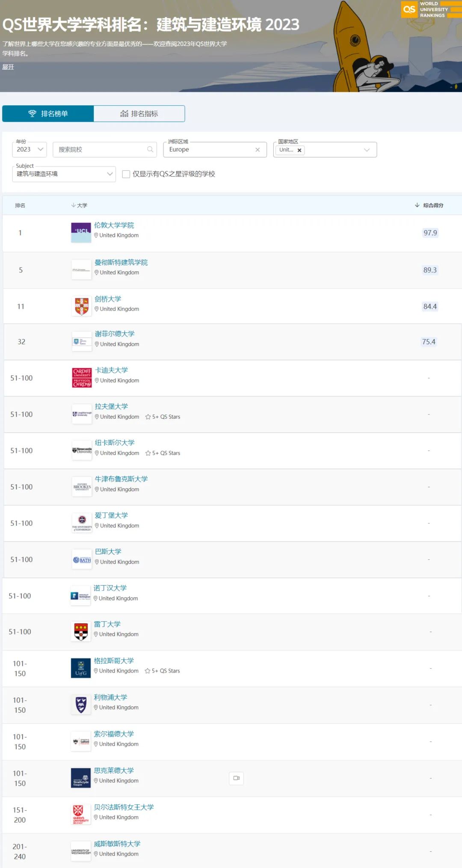Open the 年份 2023 dropdown

pyautogui.click(x=30, y=149)
